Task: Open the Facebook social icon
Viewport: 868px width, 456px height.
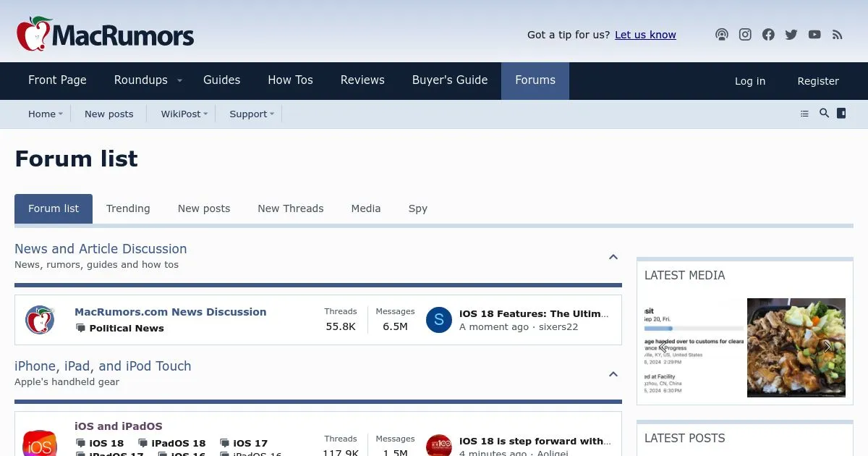Action: click(768, 35)
